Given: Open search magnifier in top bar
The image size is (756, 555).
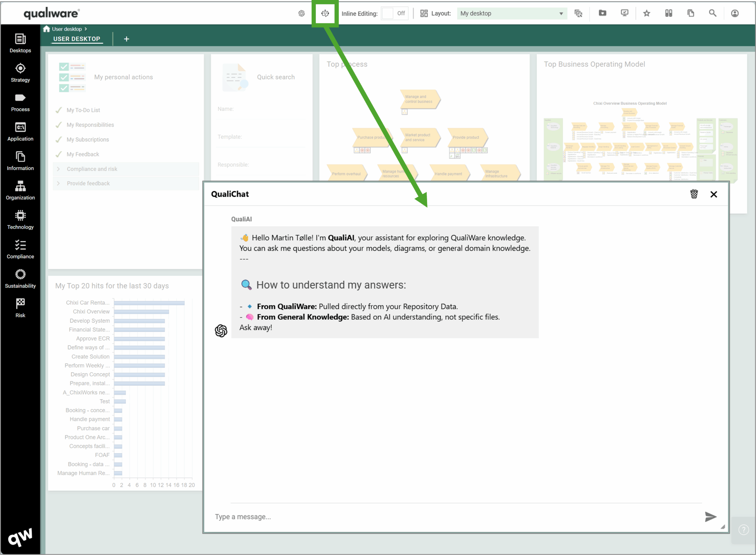Looking at the screenshot, I should click(712, 13).
